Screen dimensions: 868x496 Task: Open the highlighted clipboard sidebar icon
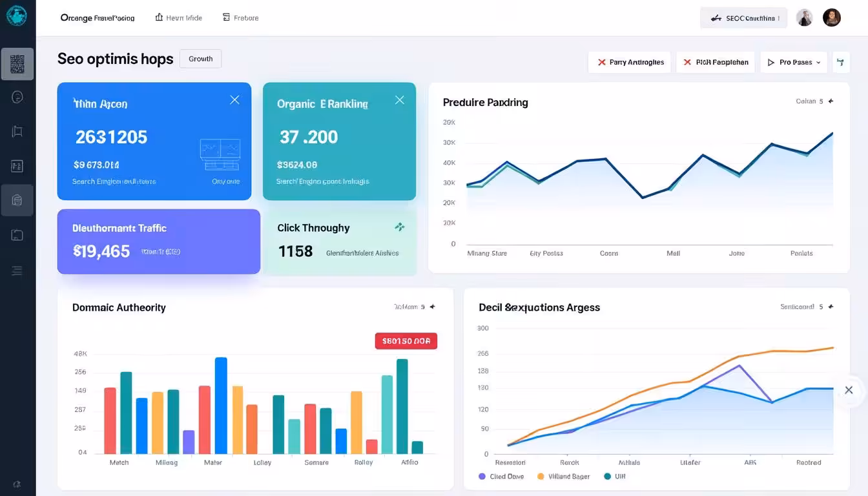coord(17,200)
